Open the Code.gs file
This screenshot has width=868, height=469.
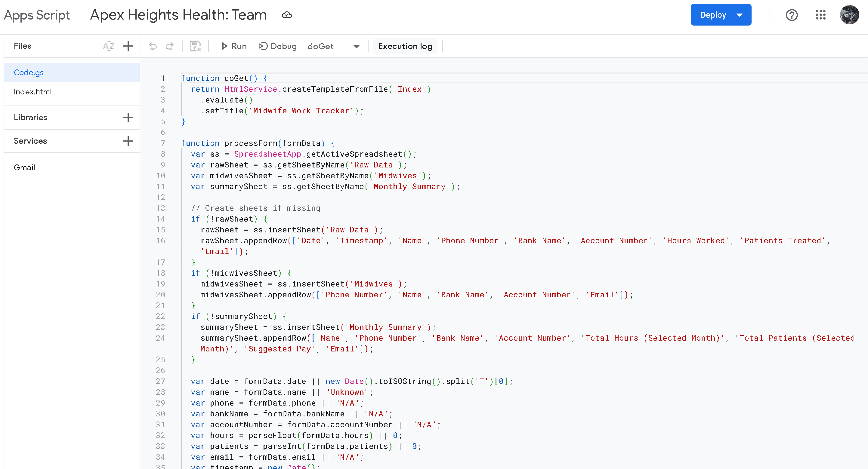coord(29,72)
